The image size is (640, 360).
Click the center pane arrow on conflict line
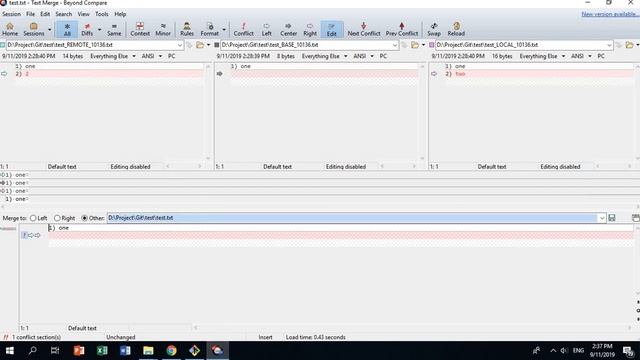pyautogui.click(x=220, y=74)
